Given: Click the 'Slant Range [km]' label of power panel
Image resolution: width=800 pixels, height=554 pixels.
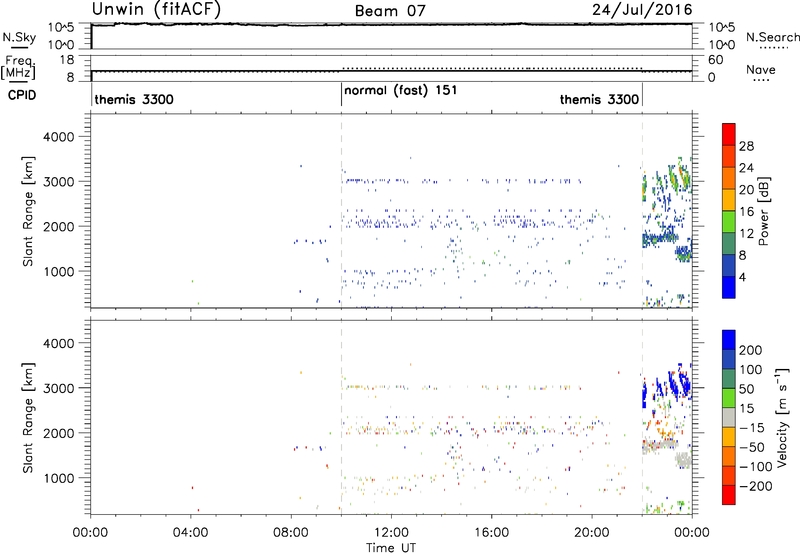Looking at the screenshot, I should [x=28, y=211].
